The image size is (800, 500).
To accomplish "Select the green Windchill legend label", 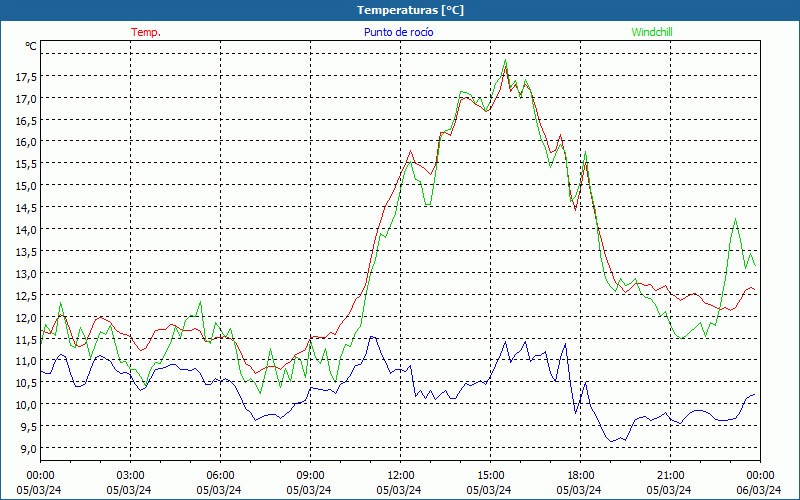I will 652,32.
